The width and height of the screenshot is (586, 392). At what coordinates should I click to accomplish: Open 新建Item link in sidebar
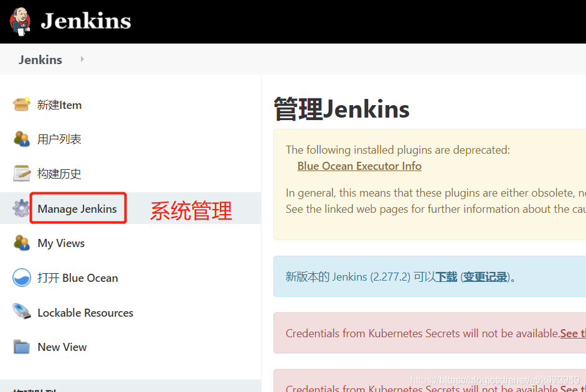point(59,105)
